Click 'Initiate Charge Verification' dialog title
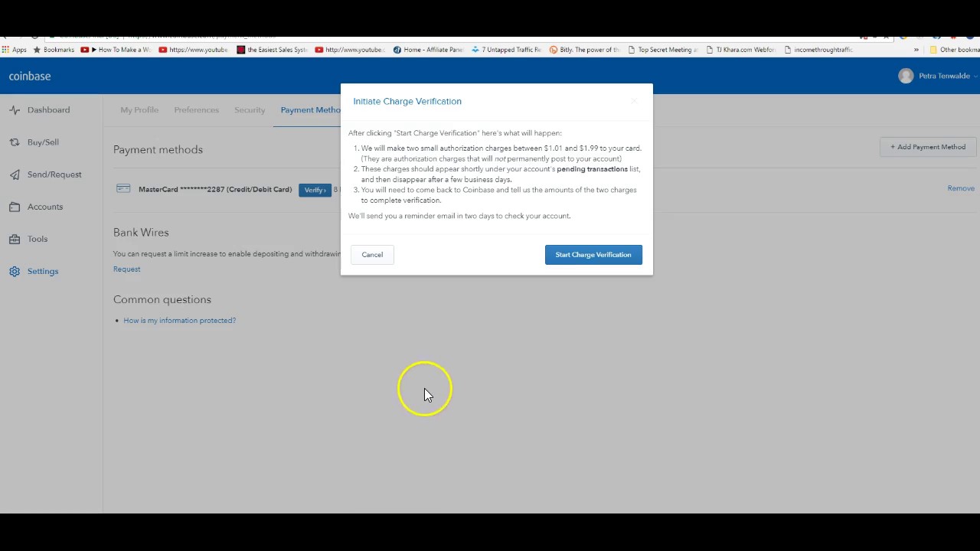 [407, 101]
